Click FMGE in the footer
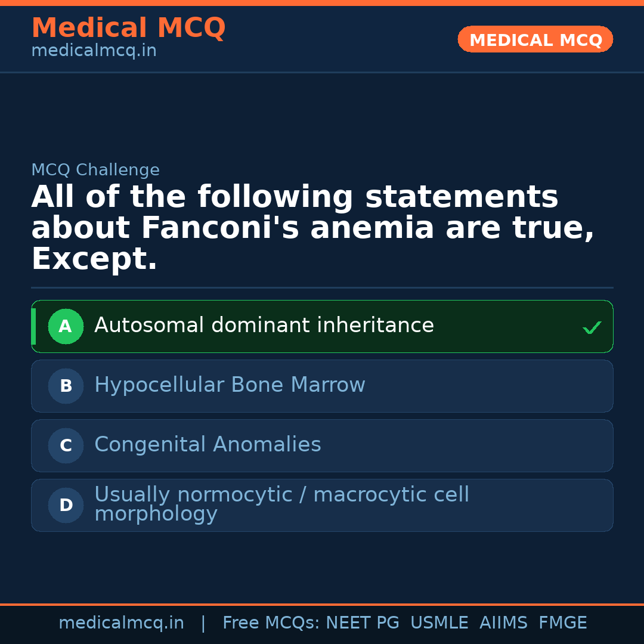The image size is (644, 644). (562, 623)
